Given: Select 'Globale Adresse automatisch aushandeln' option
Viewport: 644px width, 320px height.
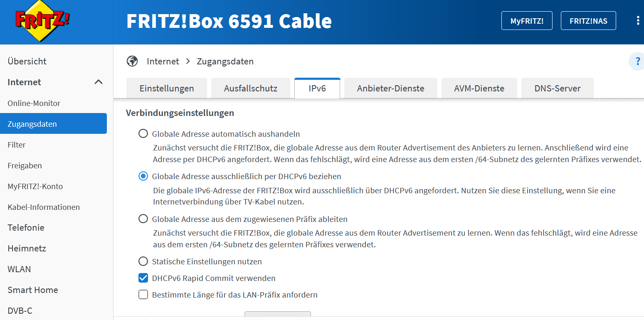Looking at the screenshot, I should (x=143, y=134).
